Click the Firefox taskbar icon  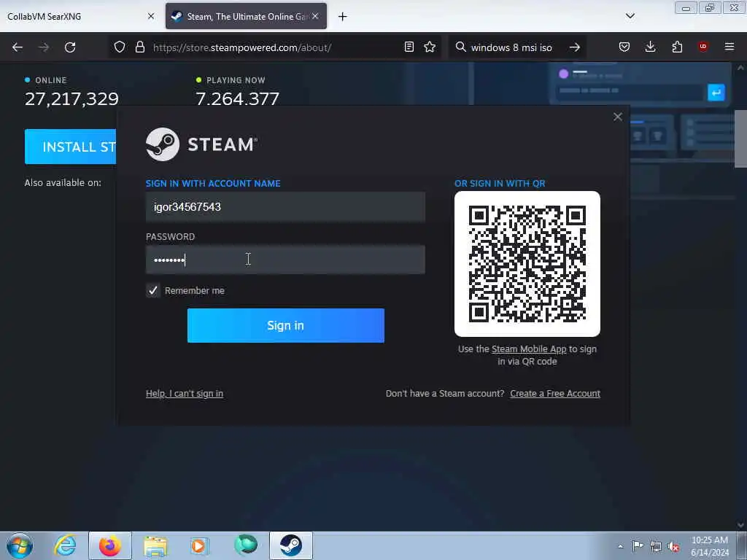coord(109,545)
